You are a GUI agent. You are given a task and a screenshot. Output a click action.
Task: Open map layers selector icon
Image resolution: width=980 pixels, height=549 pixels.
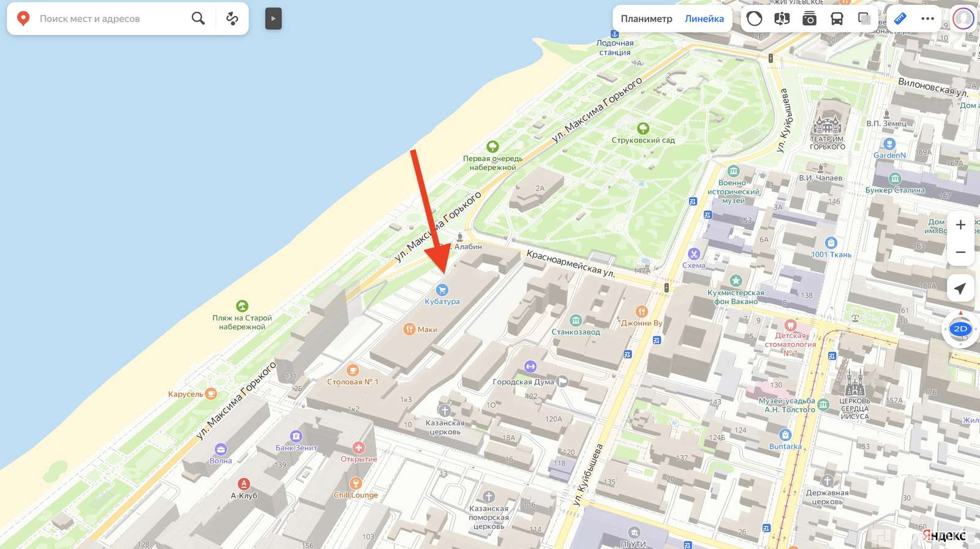(x=864, y=18)
